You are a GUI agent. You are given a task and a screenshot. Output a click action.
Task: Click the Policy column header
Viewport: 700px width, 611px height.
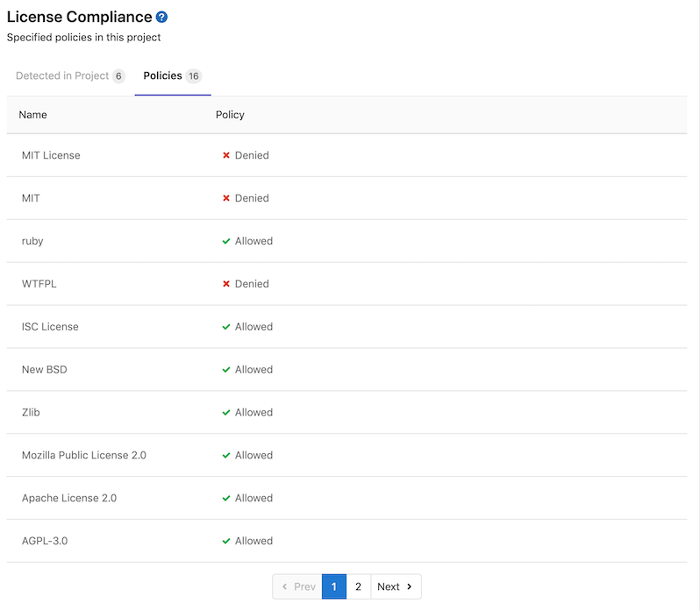click(230, 115)
